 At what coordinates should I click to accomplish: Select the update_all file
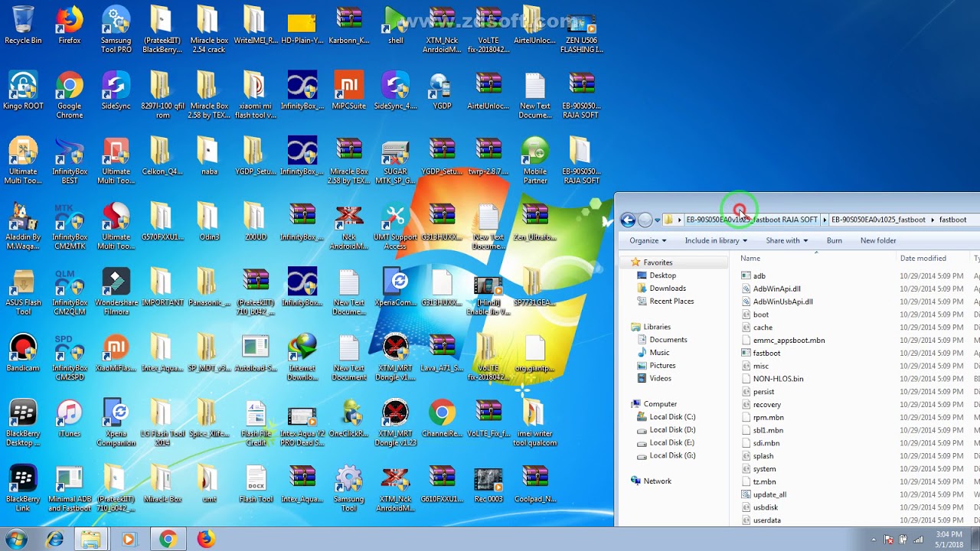(x=769, y=494)
